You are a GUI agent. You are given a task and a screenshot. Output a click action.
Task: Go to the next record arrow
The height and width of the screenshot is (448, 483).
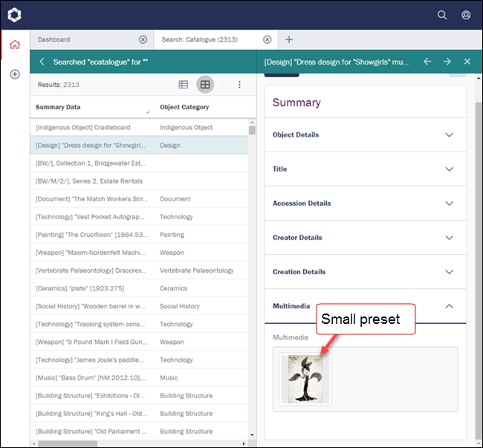click(x=447, y=62)
